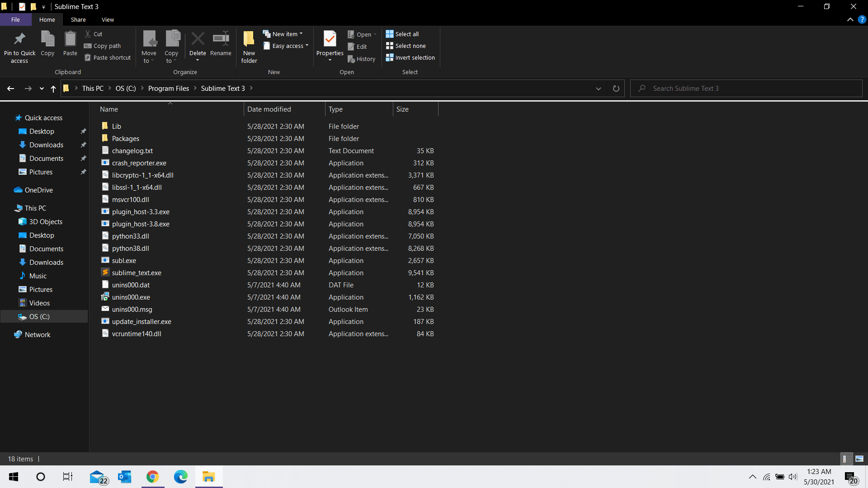Click Program Files in the breadcrumb path
This screenshot has height=488, width=868.
168,89
